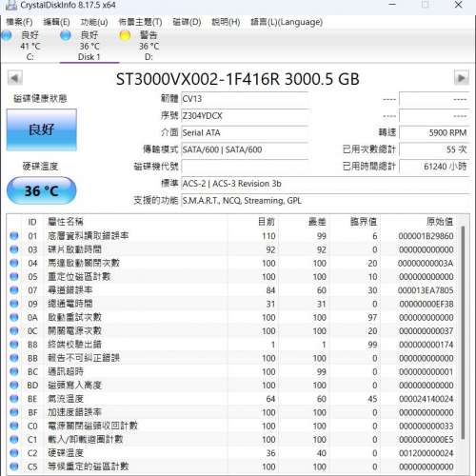Click the status dot for attribute 0A
Screen dimensions: 476x476
point(14,317)
